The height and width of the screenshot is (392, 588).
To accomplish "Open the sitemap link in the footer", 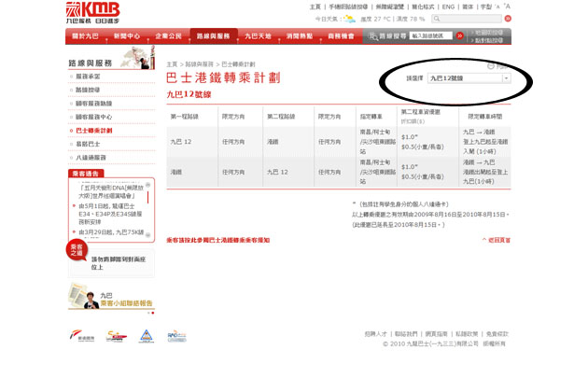I will (437, 333).
